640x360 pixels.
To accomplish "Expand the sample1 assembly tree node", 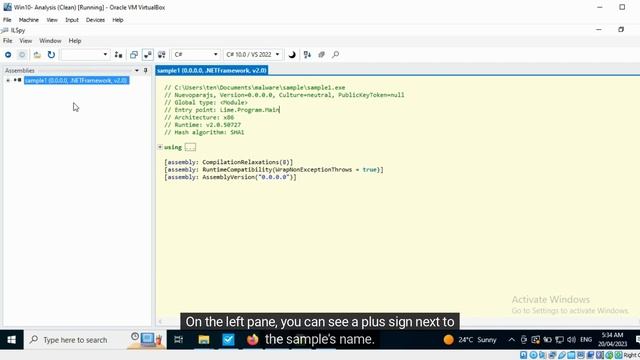I will pyautogui.click(x=8, y=80).
